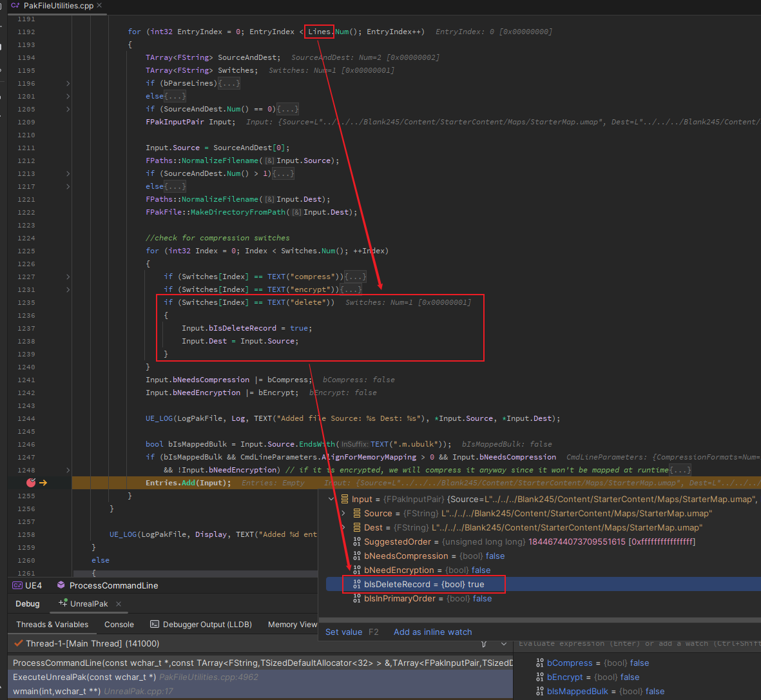The height and width of the screenshot is (700, 761).
Task: Select the ExecuteUnrealPak stack frame
Action: (x=84, y=677)
